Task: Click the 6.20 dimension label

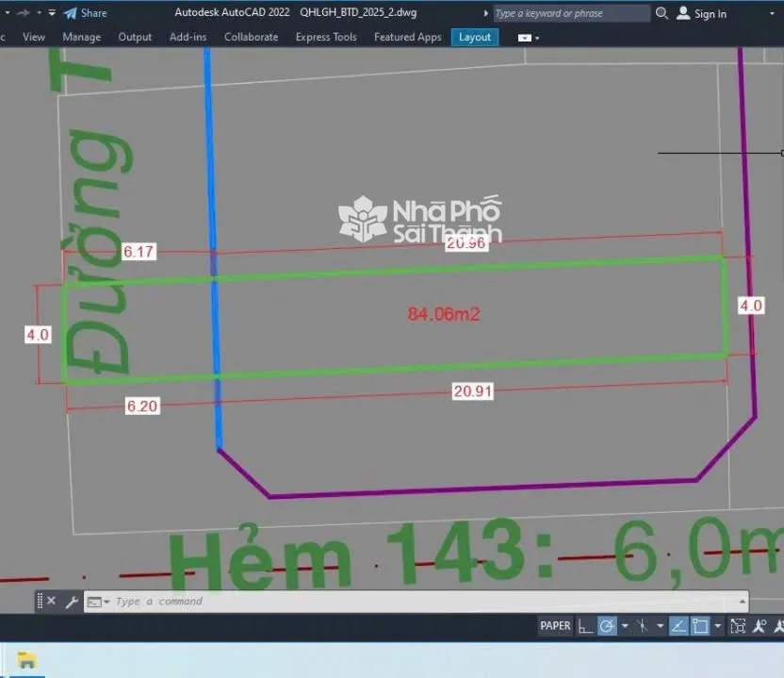Action: tap(142, 405)
